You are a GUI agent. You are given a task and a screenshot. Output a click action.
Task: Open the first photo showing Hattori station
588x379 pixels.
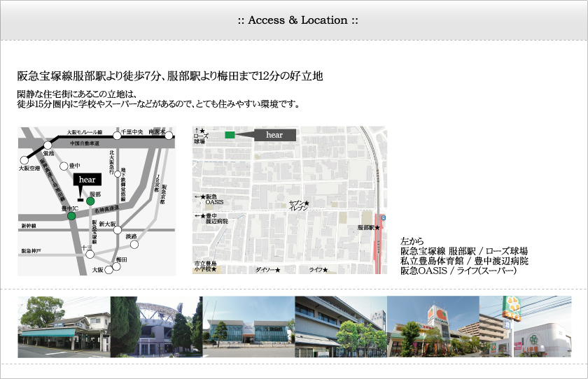pos(64,327)
